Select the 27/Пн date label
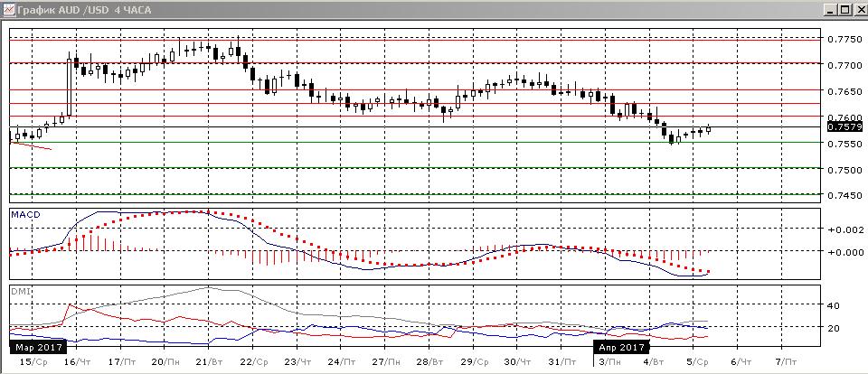Screen dimensions: 868x374 [386, 362]
